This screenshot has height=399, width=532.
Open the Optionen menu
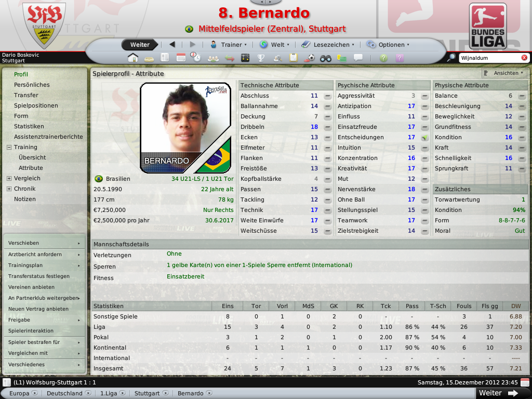coord(388,45)
